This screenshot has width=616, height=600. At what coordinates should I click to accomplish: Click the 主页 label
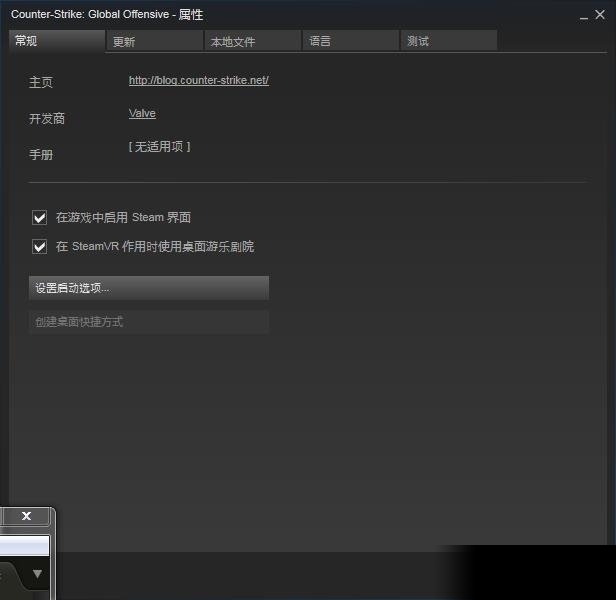click(x=41, y=82)
